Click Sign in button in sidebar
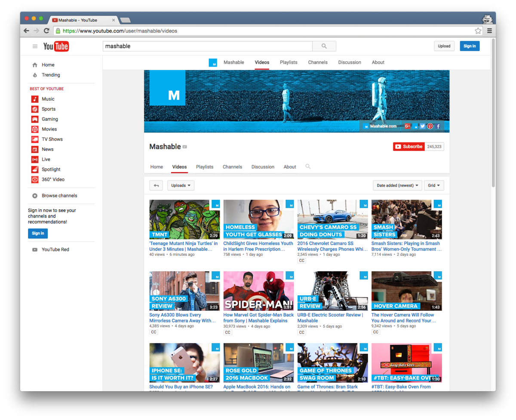The height and width of the screenshot is (420, 516). click(x=38, y=233)
